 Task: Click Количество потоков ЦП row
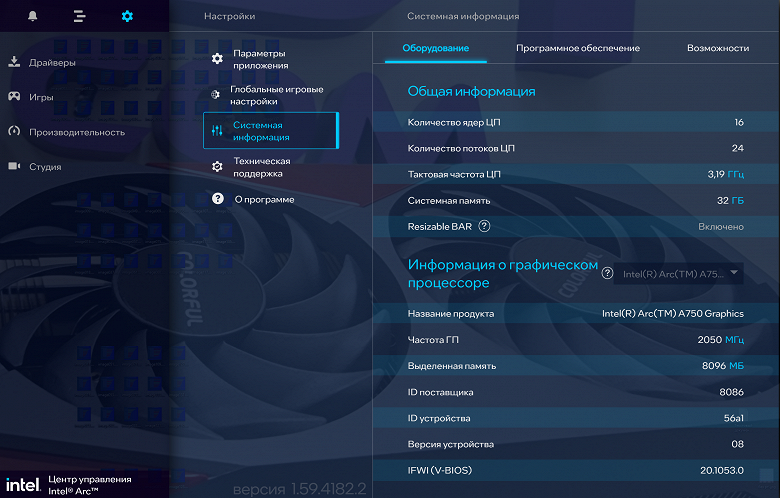pyautogui.click(x=576, y=148)
